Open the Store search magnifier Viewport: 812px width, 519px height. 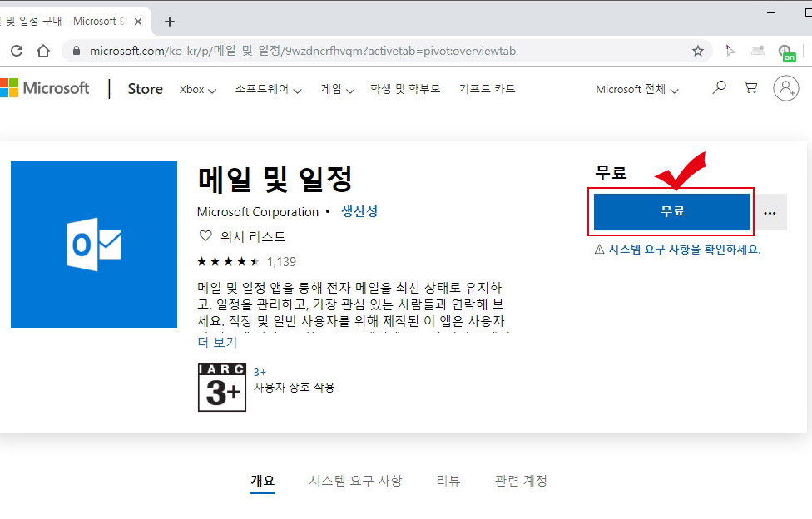[x=719, y=87]
